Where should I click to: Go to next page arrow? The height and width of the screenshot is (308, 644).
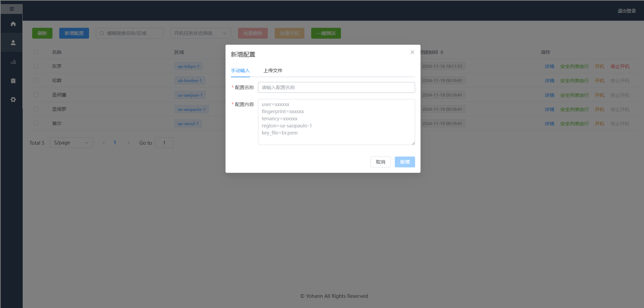(128, 143)
